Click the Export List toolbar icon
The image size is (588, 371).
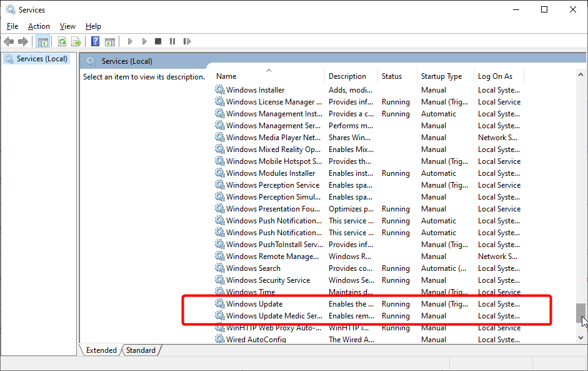click(76, 41)
